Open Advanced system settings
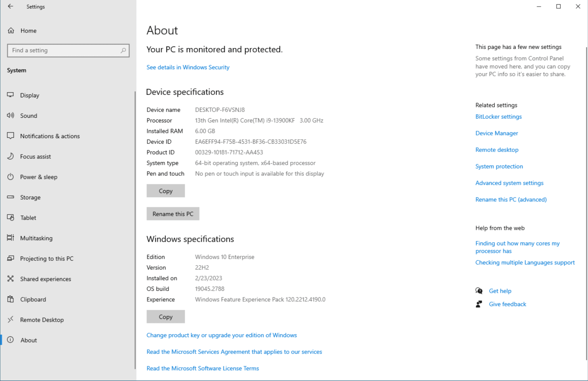The image size is (588, 381). pyautogui.click(x=509, y=183)
